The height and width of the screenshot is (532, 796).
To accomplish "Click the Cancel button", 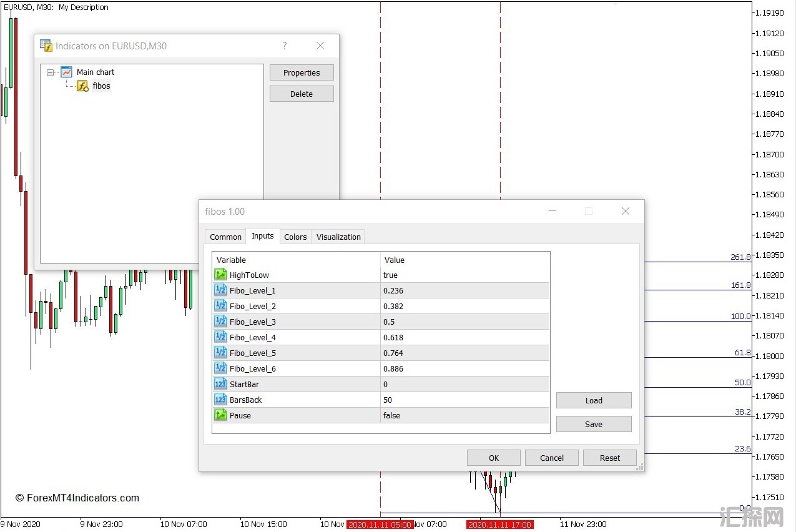I will [552, 458].
